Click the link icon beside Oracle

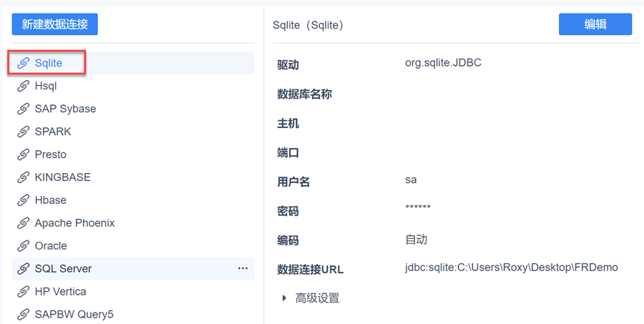[24, 246]
